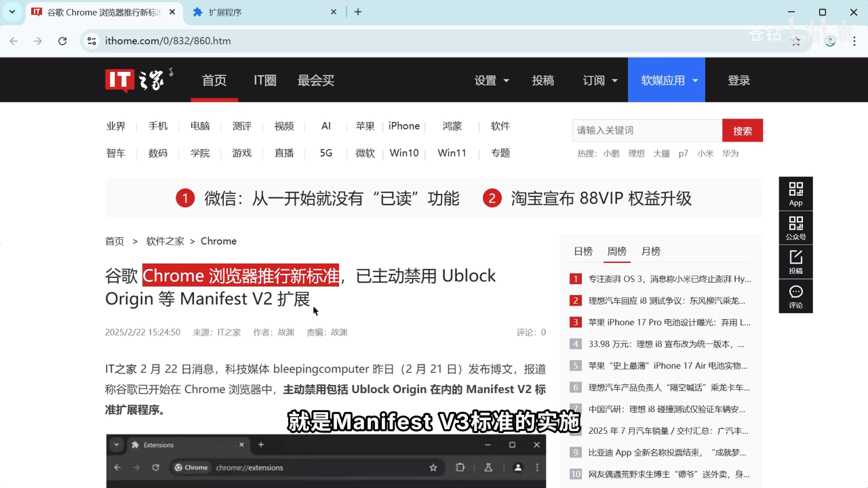This screenshot has width=868, height=488.
Task: Click 软件之家 in the breadcrumb
Action: (x=165, y=241)
